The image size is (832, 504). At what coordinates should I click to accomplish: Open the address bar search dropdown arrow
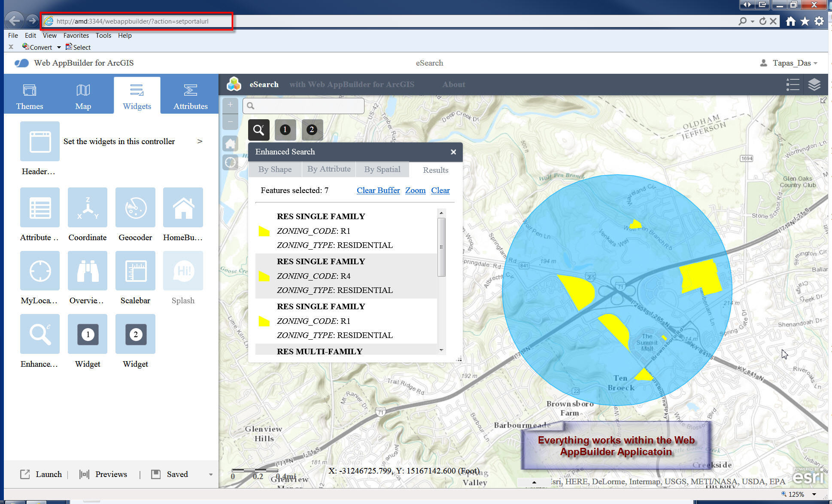(752, 21)
